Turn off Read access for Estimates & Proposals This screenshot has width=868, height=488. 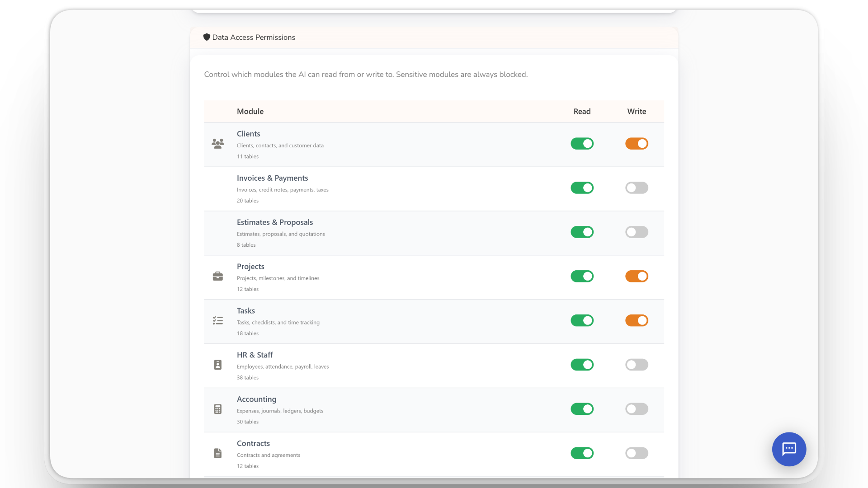point(582,232)
